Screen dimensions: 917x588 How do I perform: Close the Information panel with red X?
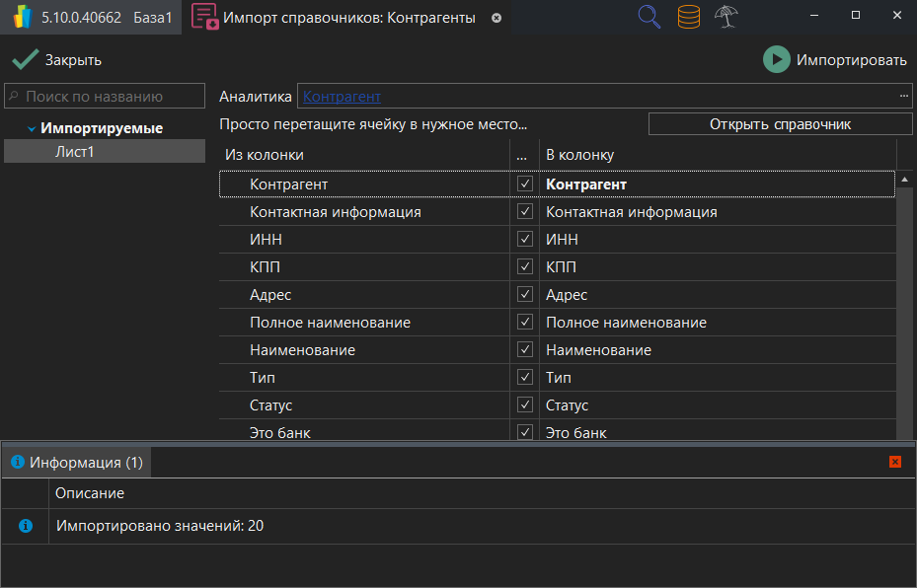pyautogui.click(x=895, y=462)
